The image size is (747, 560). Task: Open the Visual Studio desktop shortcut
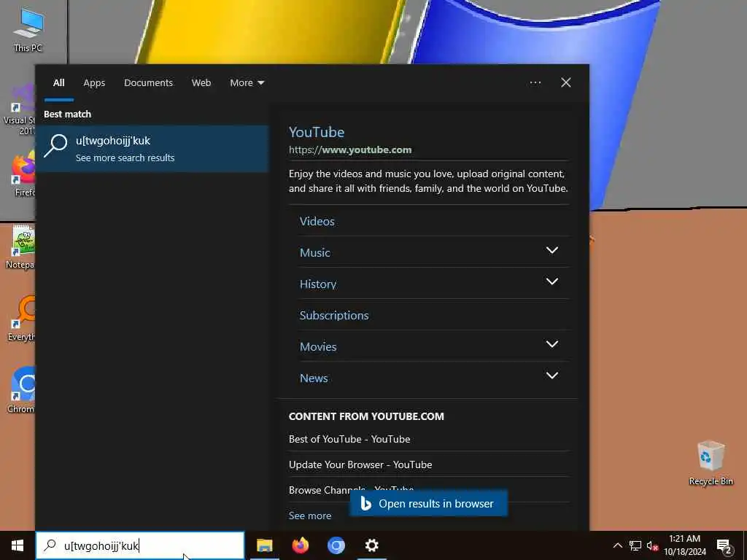click(19, 109)
